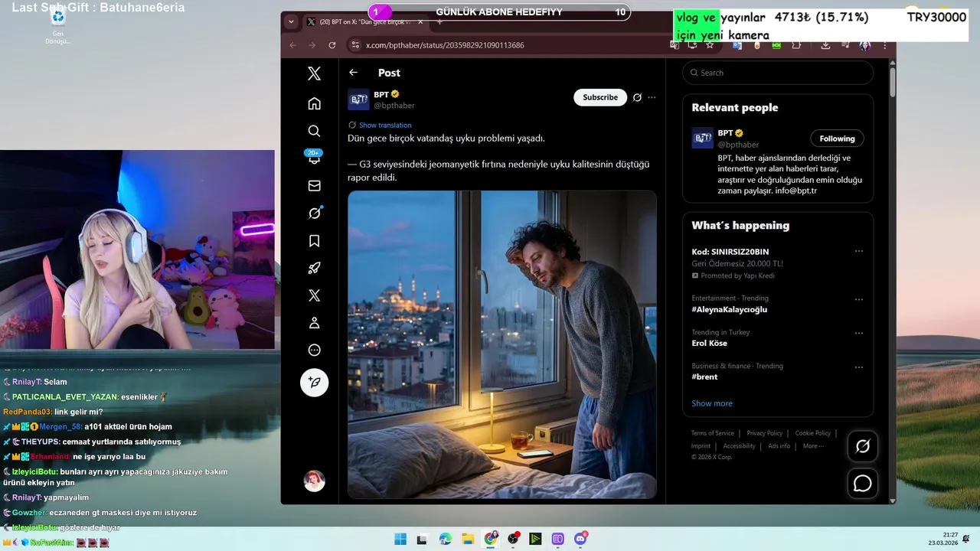The width and height of the screenshot is (980, 551).
Task: Reload the page in browser
Action: [332, 45]
